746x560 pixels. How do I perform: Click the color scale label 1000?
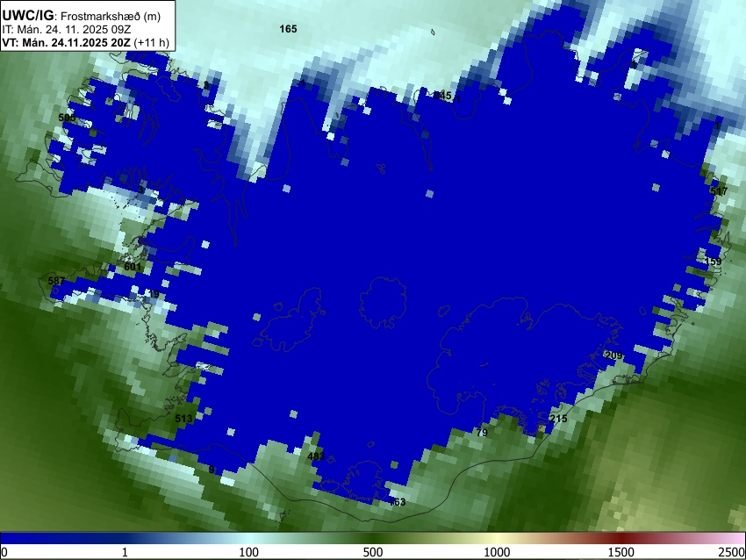click(x=497, y=552)
